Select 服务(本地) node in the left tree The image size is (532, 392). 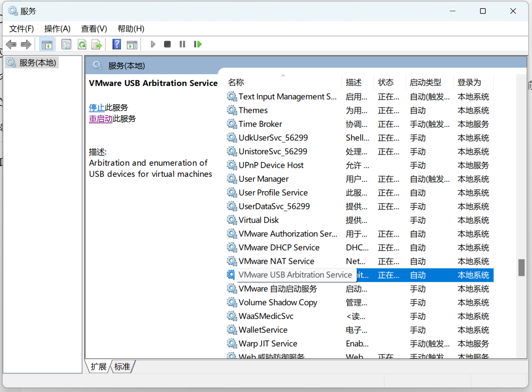coord(32,63)
